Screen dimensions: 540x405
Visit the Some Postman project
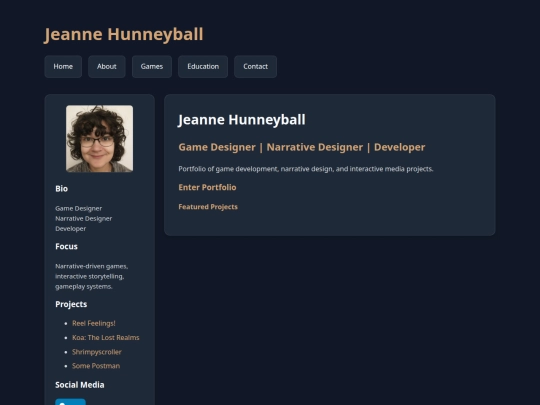[x=96, y=366]
